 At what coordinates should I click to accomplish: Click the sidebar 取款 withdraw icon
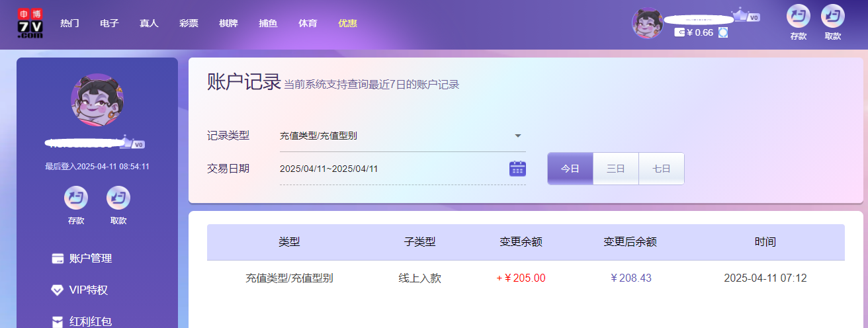(118, 198)
